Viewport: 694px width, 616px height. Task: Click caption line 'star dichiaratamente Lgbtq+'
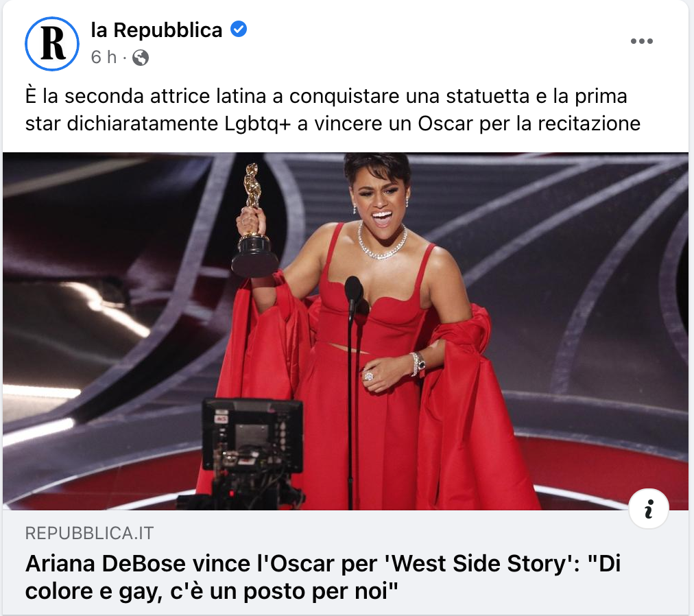click(x=333, y=123)
